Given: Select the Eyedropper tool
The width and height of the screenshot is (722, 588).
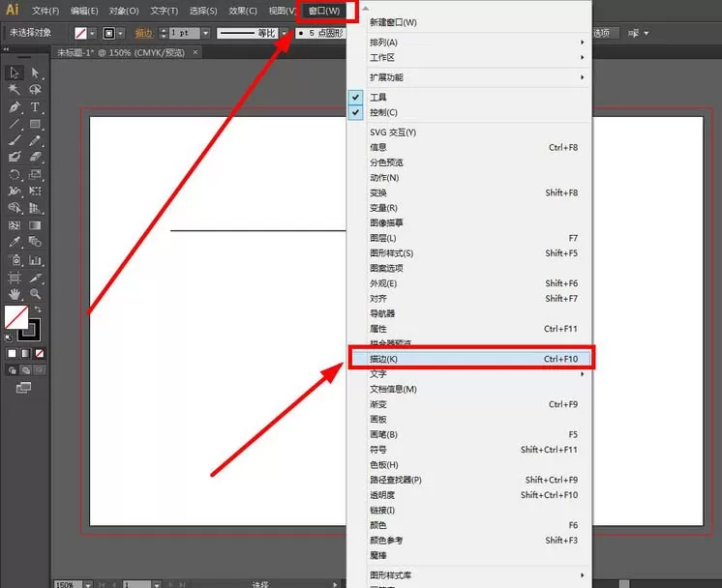Looking at the screenshot, I should pos(15,242).
